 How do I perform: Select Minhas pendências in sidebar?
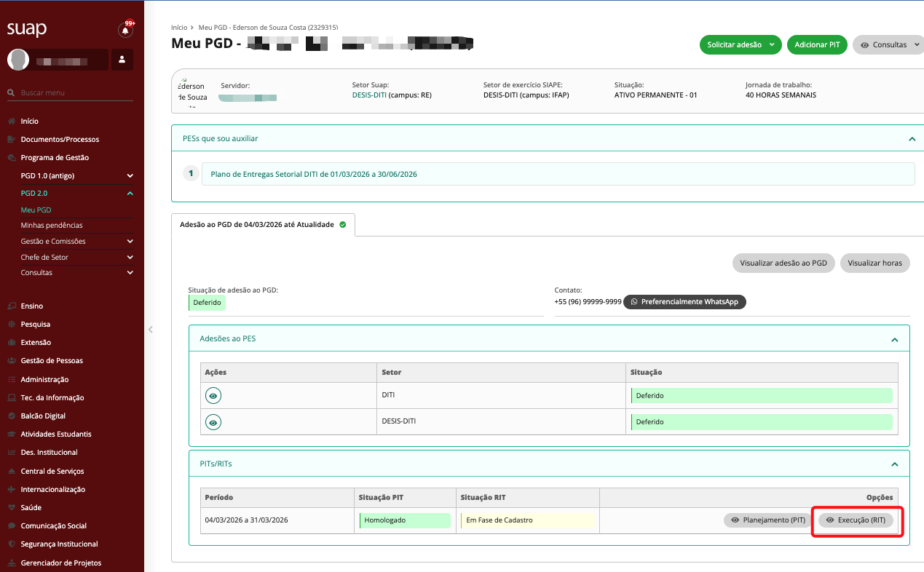click(52, 226)
